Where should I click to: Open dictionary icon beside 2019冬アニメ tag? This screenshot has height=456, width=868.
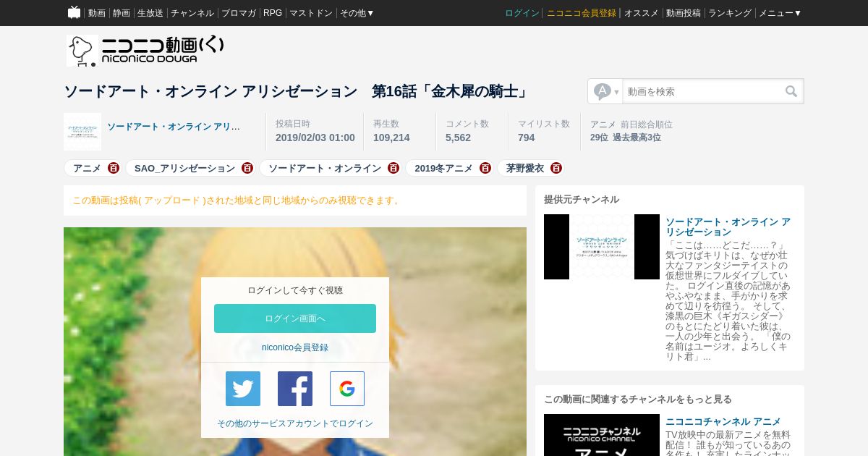485,168
